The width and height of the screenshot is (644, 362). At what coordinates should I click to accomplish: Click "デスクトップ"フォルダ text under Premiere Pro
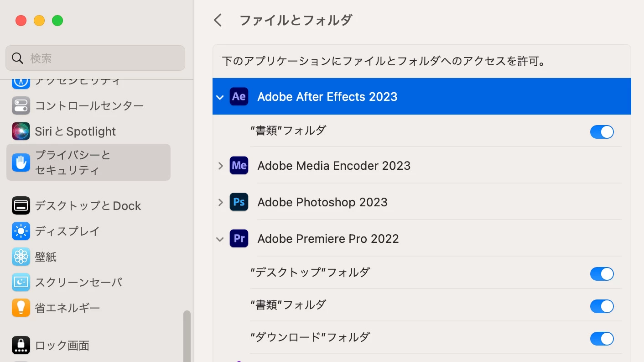(x=310, y=273)
